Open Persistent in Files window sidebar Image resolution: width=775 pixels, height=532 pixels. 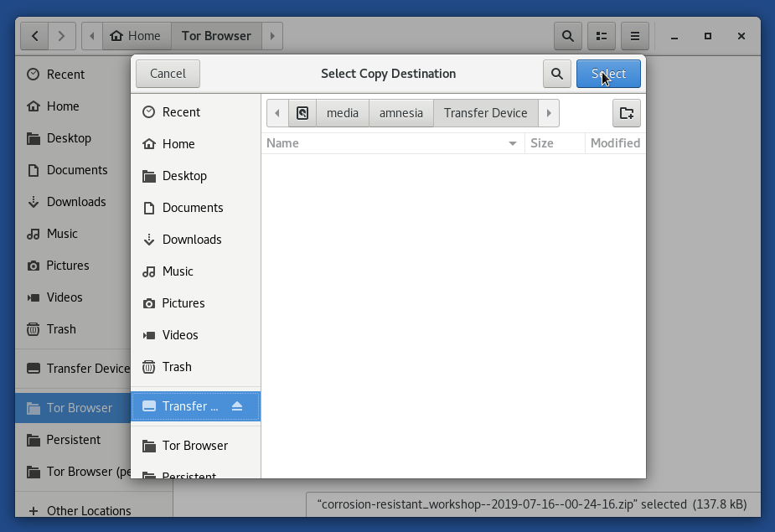[73, 440]
